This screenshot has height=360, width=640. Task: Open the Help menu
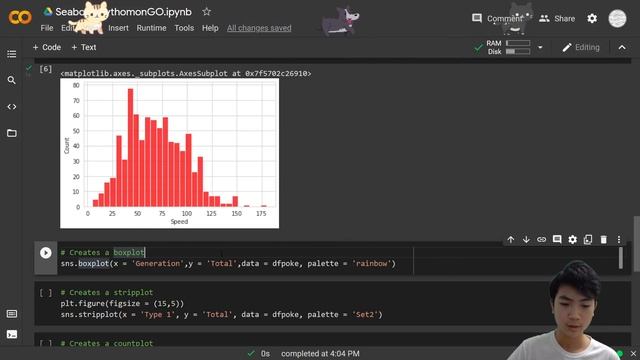click(x=210, y=28)
